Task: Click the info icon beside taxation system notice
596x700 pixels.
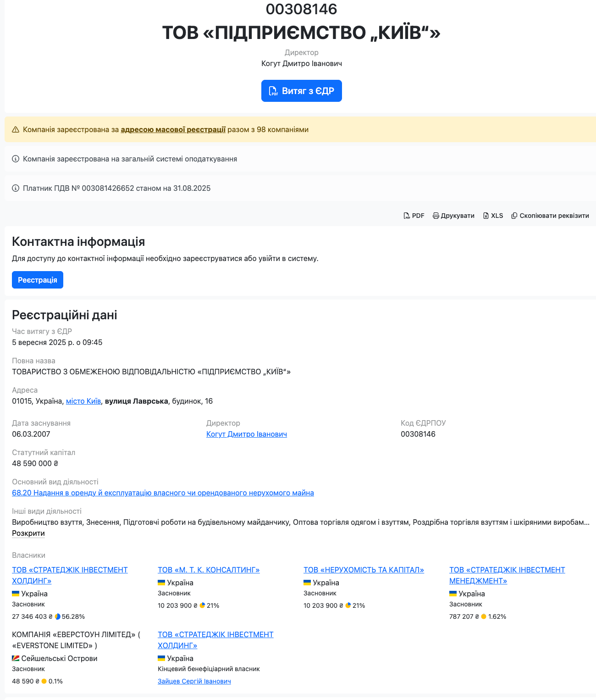Action: click(x=15, y=159)
